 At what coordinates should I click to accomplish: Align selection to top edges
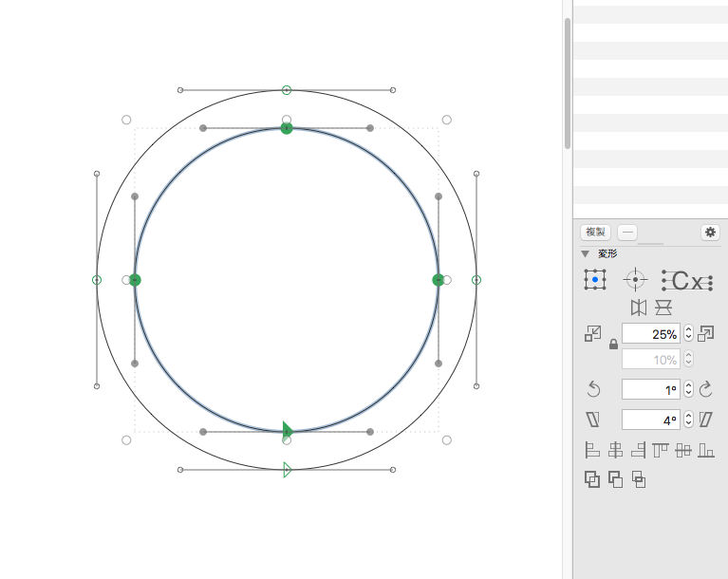coord(661,450)
